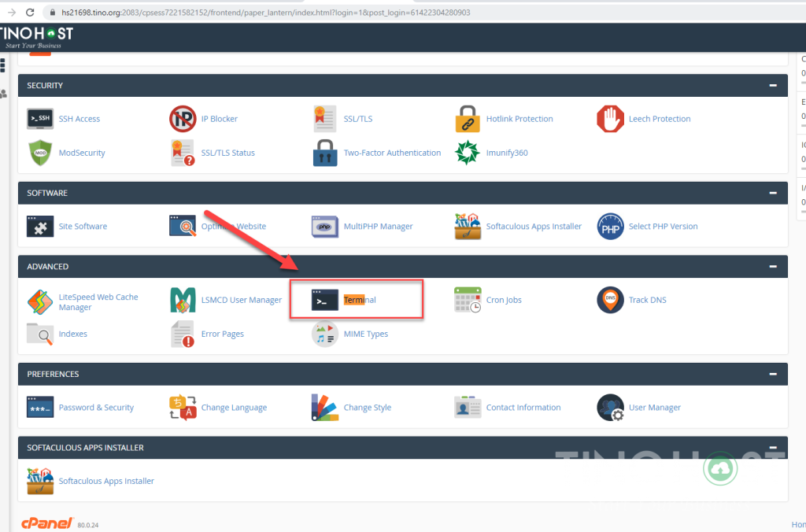Image resolution: width=806 pixels, height=532 pixels.
Task: Open the MIME Types icon
Action: click(x=325, y=334)
